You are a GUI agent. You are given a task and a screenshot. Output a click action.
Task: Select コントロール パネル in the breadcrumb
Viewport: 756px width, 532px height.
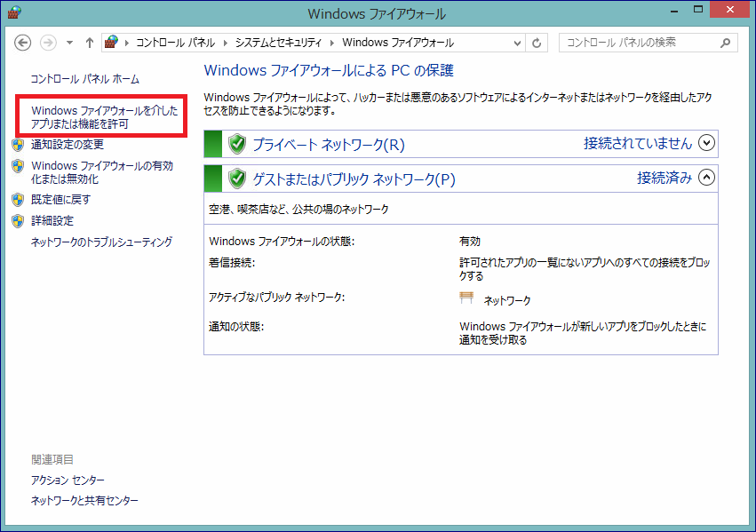tap(176, 43)
